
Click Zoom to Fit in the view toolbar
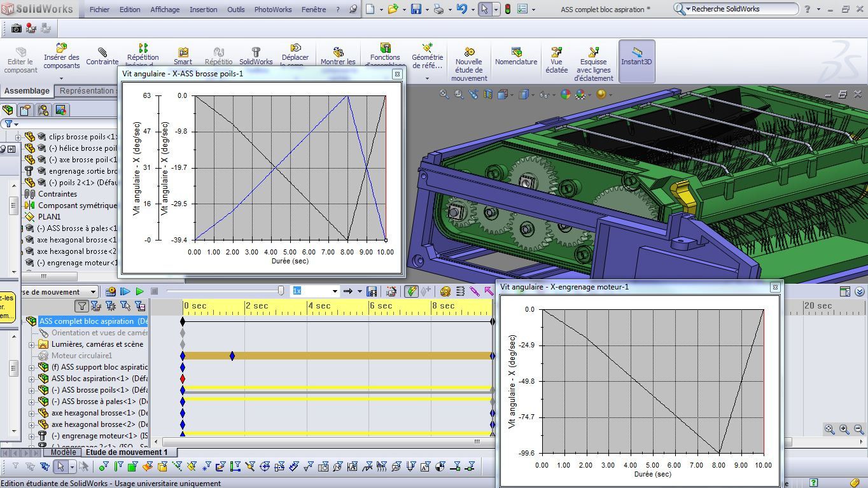(444, 94)
